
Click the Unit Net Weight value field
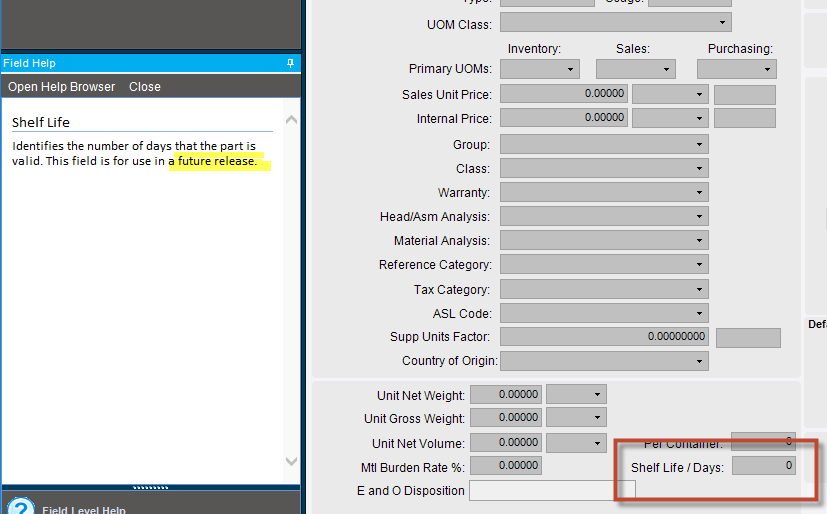point(506,394)
